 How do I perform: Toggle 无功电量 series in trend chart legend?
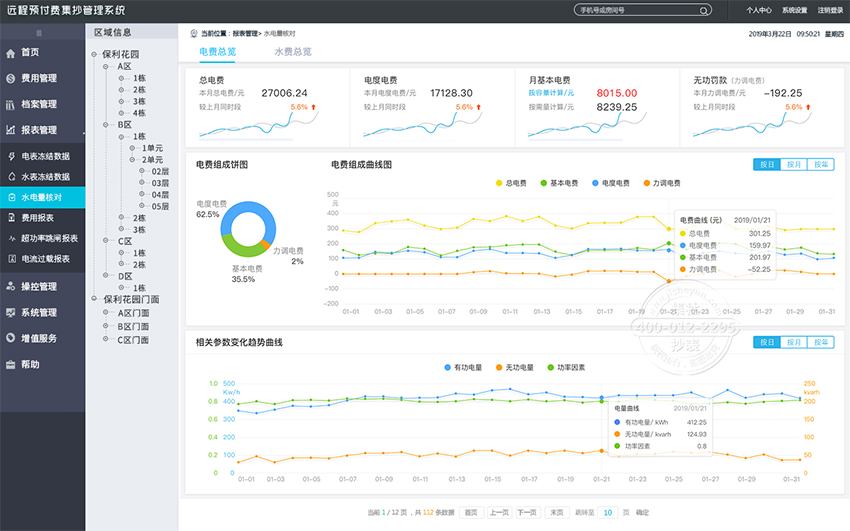click(x=515, y=367)
